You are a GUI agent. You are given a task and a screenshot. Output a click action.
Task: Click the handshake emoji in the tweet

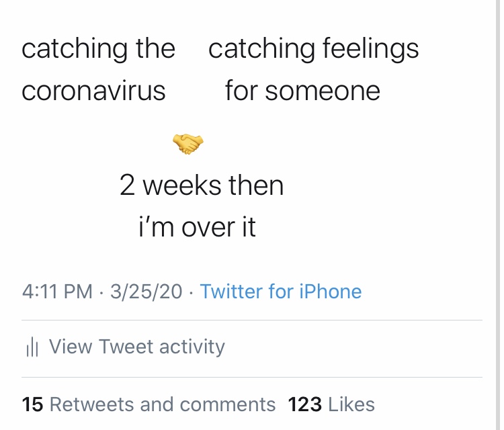(x=187, y=143)
